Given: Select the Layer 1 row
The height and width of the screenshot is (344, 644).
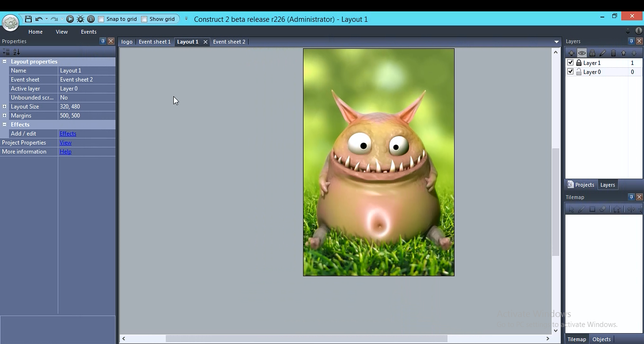Looking at the screenshot, I should click(604, 63).
